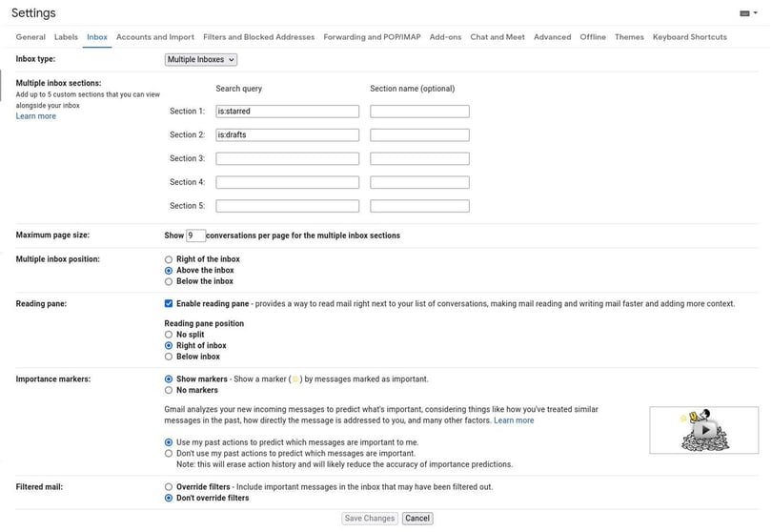Click Section 4 search query field
This screenshot has width=772, height=532.
[x=288, y=182]
